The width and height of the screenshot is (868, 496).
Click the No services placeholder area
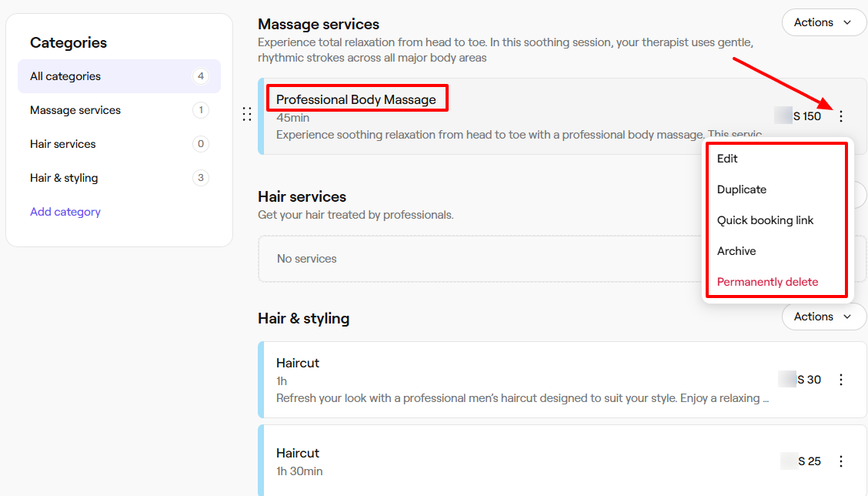[x=307, y=259]
